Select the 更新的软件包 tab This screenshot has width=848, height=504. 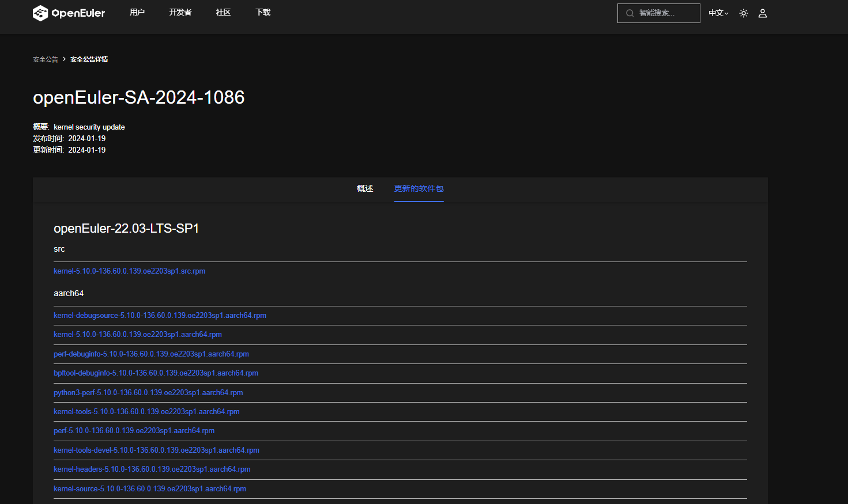pyautogui.click(x=419, y=189)
